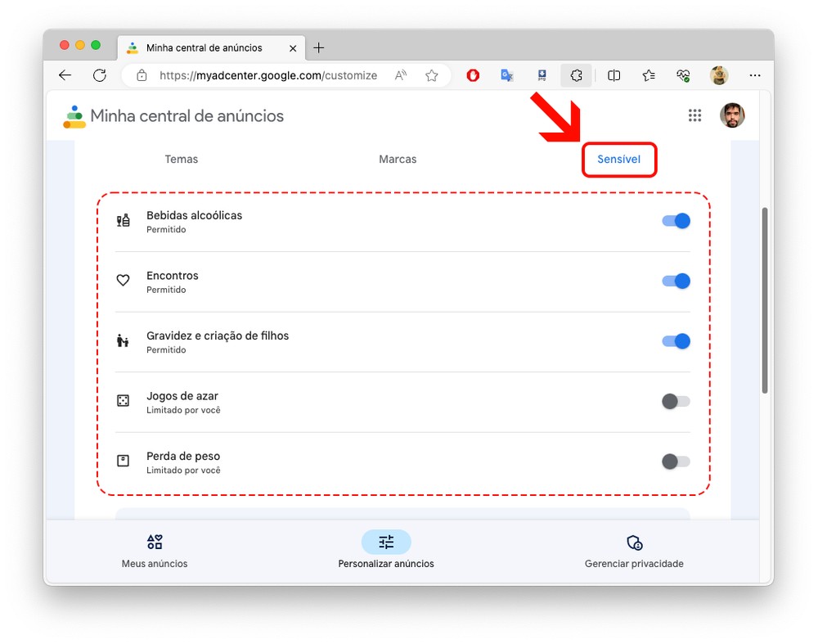
Task: Open the Google Translate extension
Action: (x=507, y=75)
